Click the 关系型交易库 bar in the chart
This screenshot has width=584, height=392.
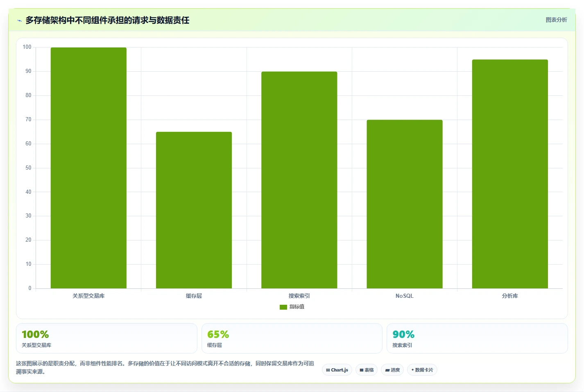(x=88, y=168)
